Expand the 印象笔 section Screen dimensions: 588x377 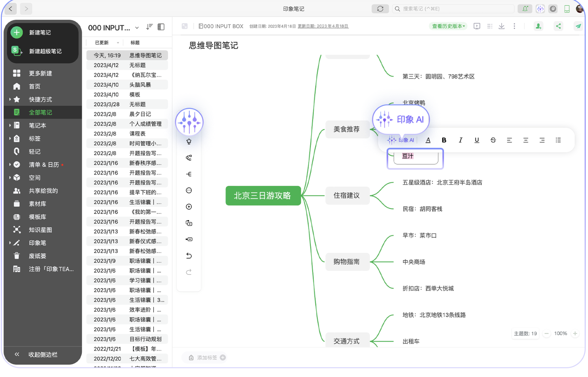10,243
